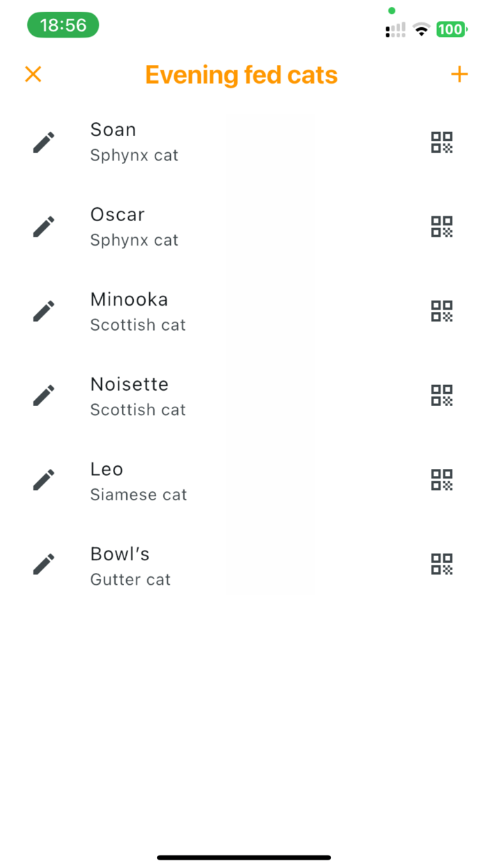488x868 pixels.
Task: Edit Noisette using the pencil icon
Action: click(x=43, y=395)
